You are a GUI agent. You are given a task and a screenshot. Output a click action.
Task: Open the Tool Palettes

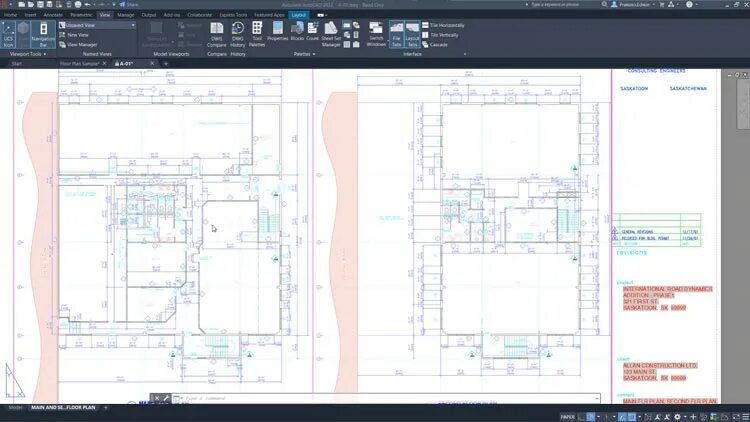pyautogui.click(x=257, y=34)
